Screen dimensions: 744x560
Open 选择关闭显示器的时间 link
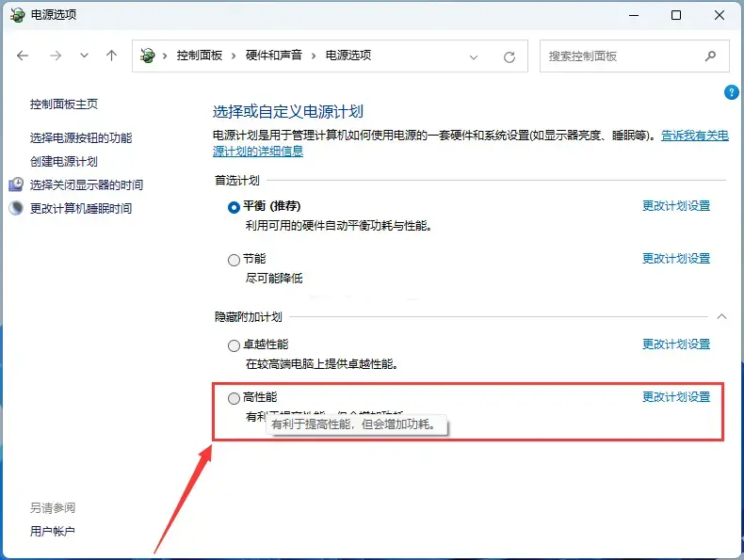pos(87,184)
